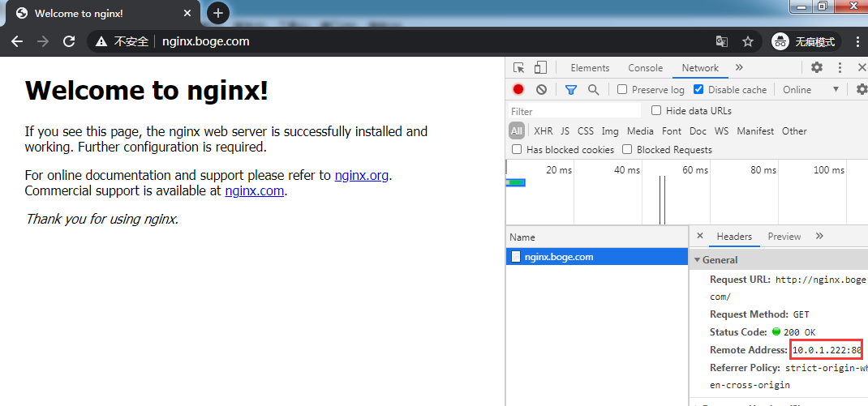Close the request details pane
Screen dimensions: 868x406
click(700, 236)
